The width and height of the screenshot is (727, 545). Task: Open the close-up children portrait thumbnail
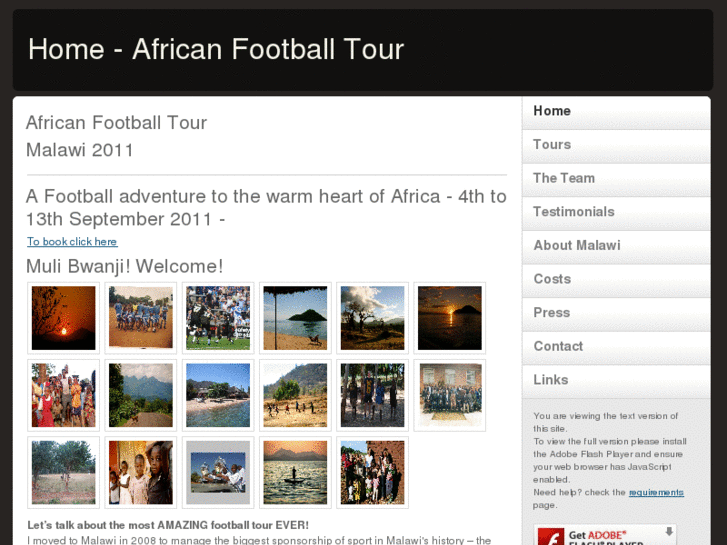140,472
